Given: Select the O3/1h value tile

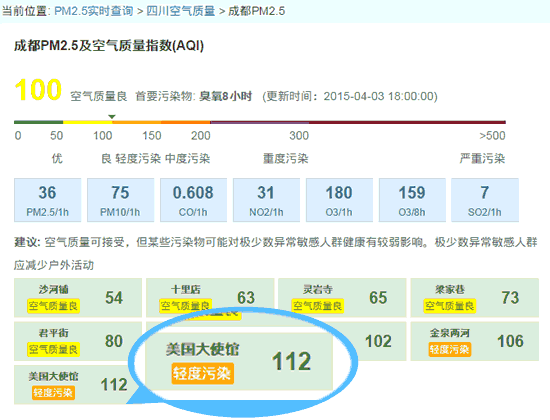Looking at the screenshot, I should point(339,200).
